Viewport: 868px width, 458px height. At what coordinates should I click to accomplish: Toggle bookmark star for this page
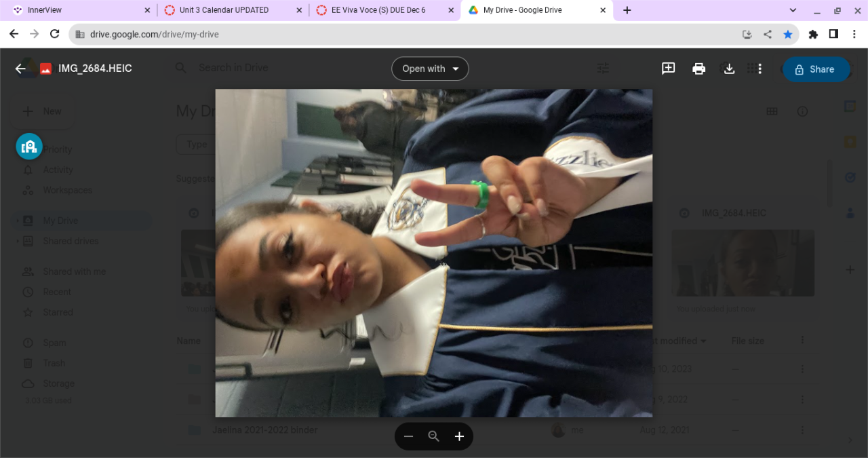[787, 34]
